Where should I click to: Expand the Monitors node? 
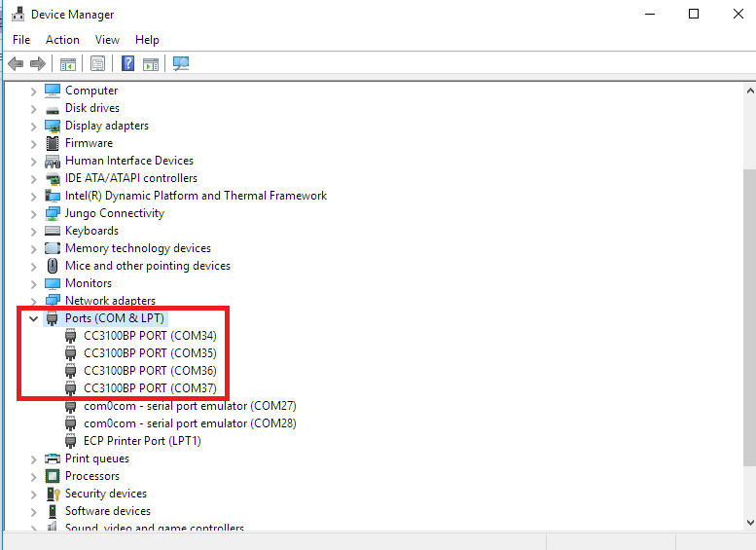coord(33,283)
